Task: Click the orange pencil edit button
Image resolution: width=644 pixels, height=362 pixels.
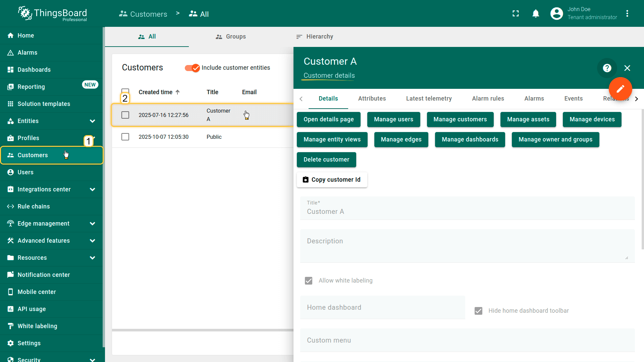Action: point(620,89)
